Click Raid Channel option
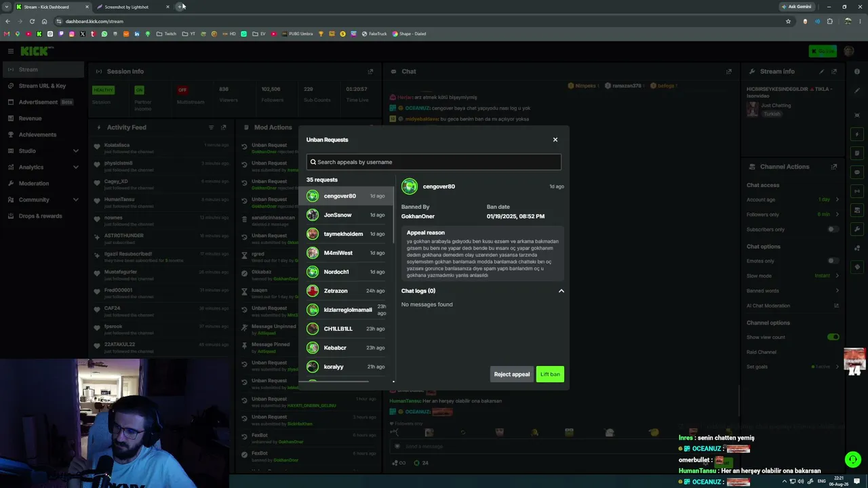 762,352
